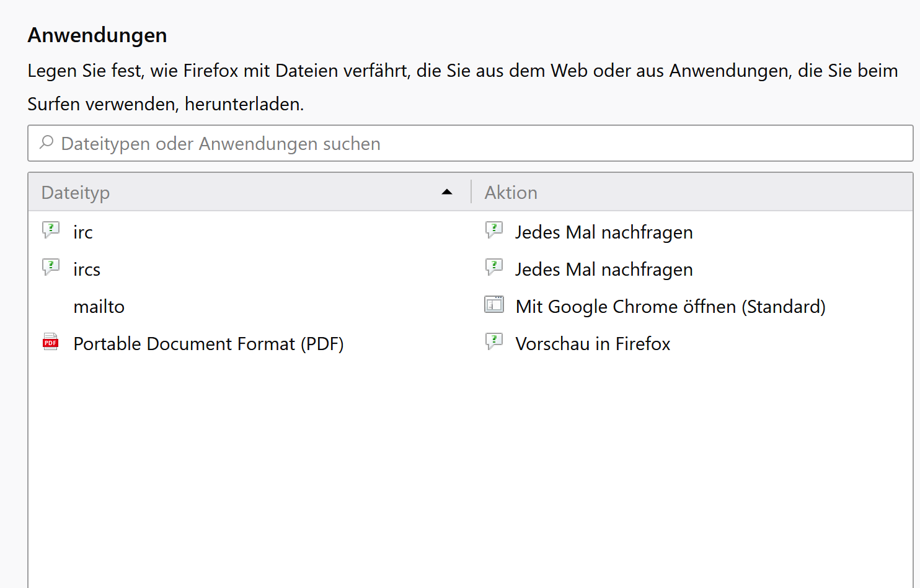Sort by the Dateityp column header
Screen dimensions: 920x588
click(76, 193)
